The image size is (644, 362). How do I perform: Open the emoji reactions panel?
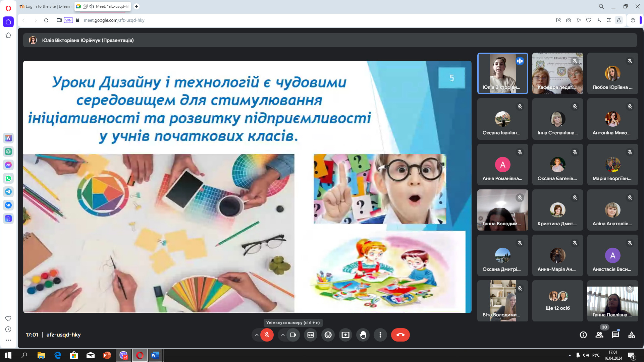click(x=328, y=335)
